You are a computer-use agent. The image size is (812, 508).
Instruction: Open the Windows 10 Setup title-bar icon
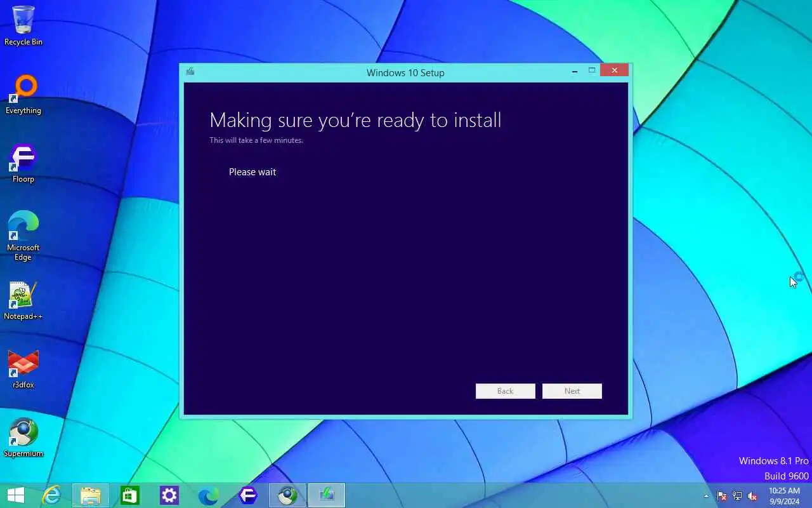[190, 72]
